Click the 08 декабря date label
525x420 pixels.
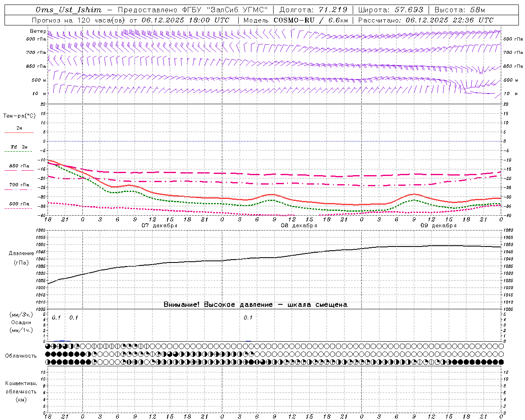299,226
